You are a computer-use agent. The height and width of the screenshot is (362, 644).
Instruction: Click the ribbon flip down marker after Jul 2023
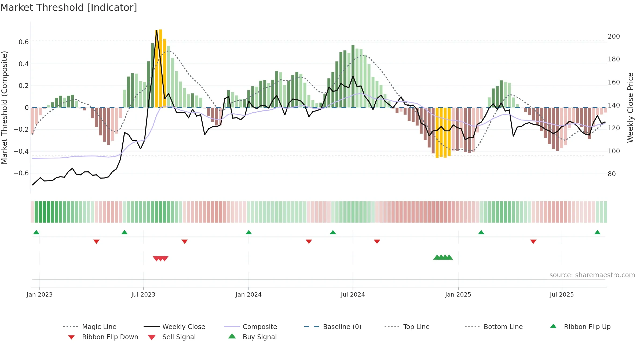(185, 242)
